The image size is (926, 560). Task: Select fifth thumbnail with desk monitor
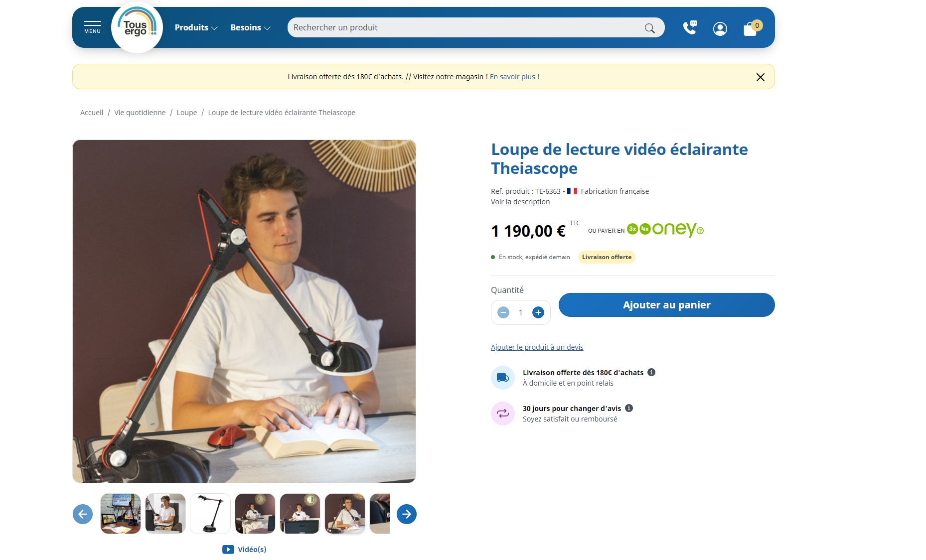pos(300,514)
